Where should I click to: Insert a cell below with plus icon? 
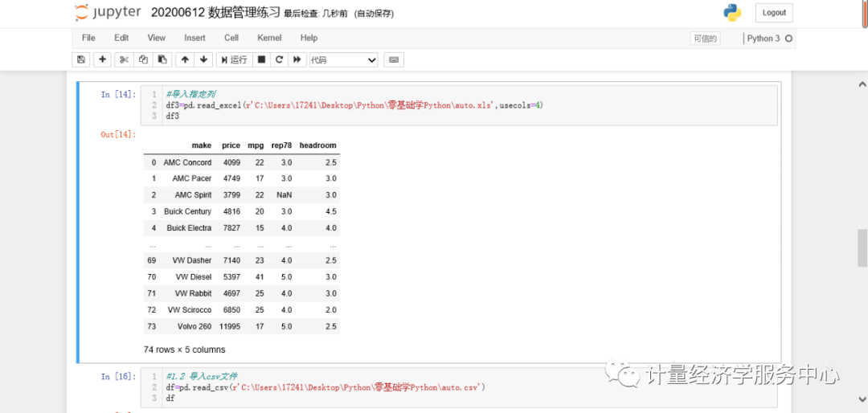tap(102, 59)
